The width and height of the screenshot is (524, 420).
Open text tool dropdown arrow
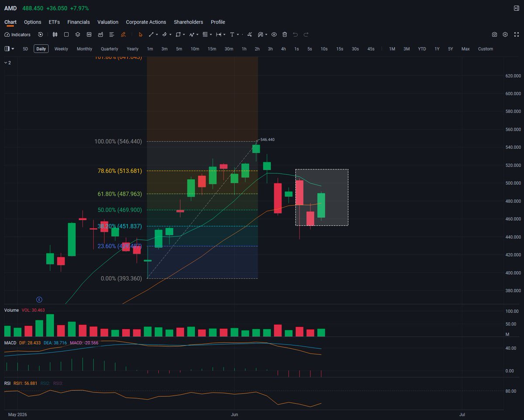[238, 34]
